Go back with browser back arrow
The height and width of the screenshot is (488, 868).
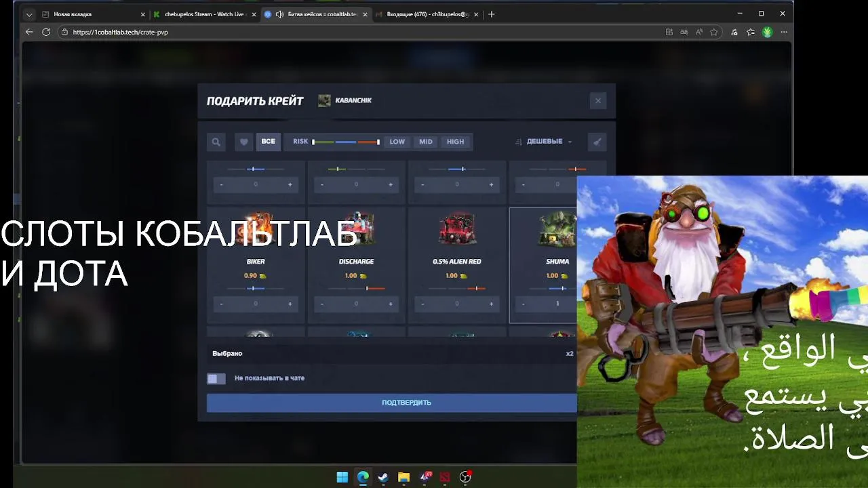click(x=29, y=32)
